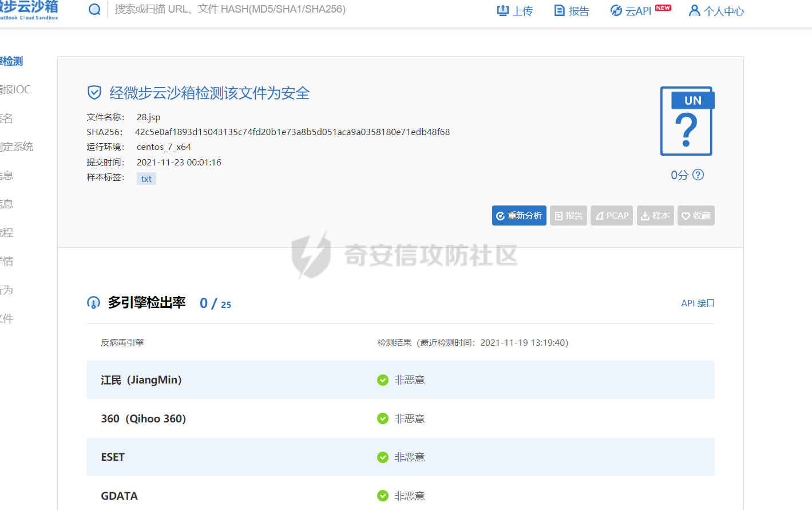The height and width of the screenshot is (510, 812).
Task: Click the green check icon for Qihoo 360
Action: [x=383, y=419]
